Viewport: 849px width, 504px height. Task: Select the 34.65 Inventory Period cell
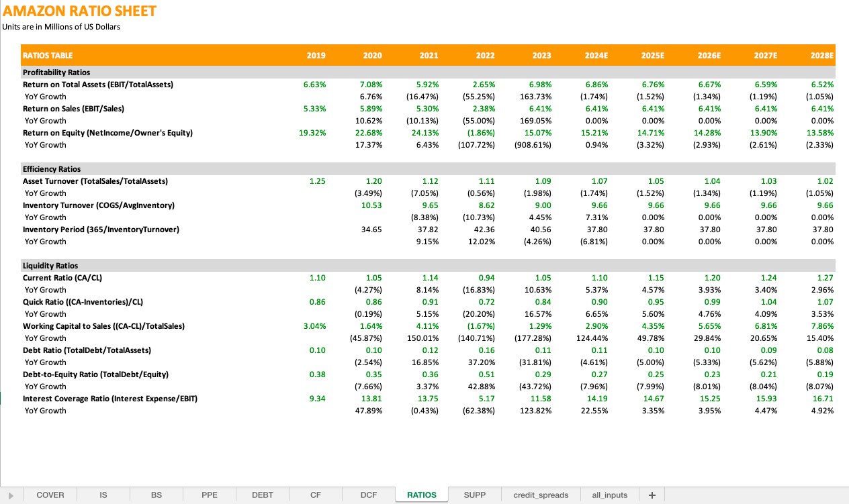(372, 230)
